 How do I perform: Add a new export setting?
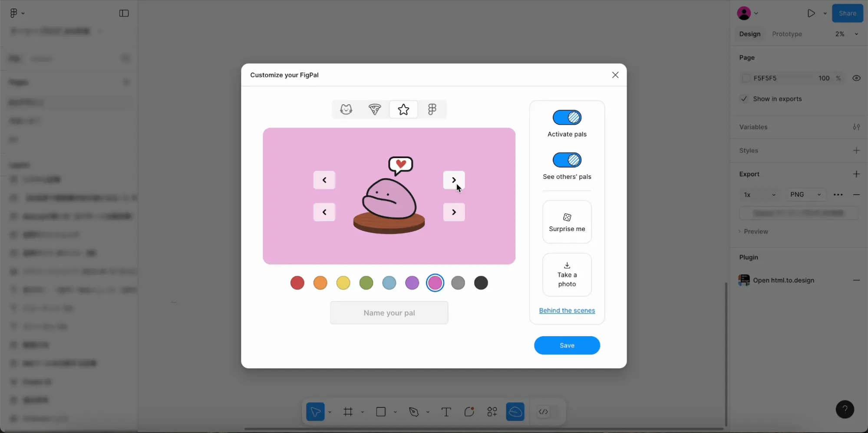tap(856, 174)
